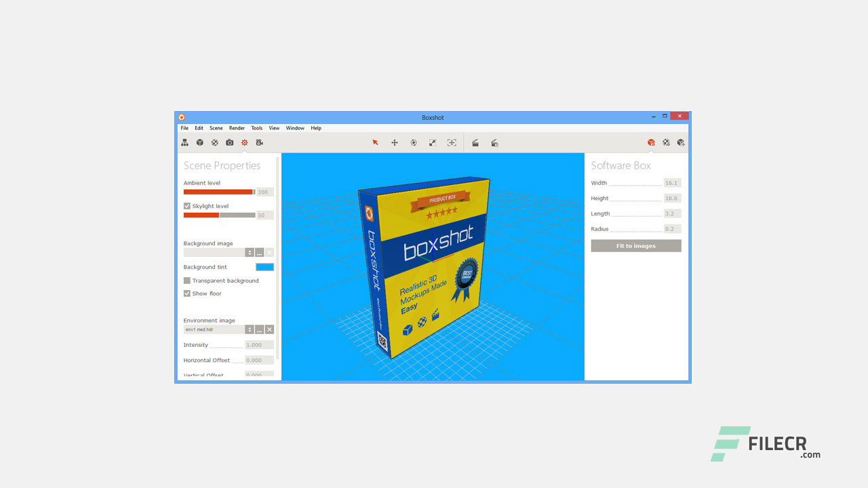The image size is (868, 488).
Task: Open the Background tint blue color swatch
Action: tap(264, 267)
